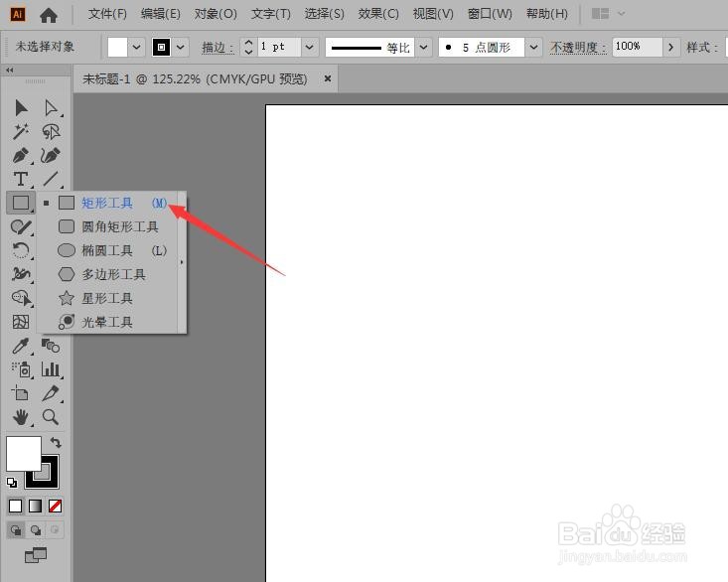
Task: Collapse toolbar double-arrow
Action: coord(9,71)
